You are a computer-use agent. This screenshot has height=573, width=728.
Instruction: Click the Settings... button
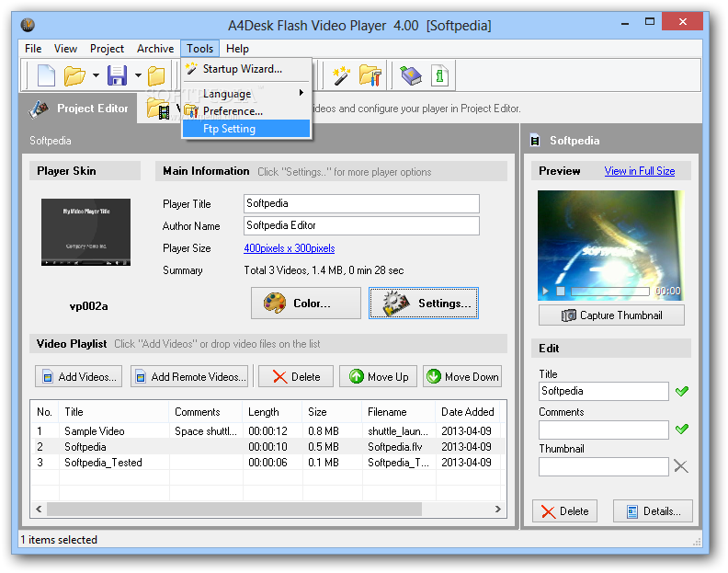(424, 303)
